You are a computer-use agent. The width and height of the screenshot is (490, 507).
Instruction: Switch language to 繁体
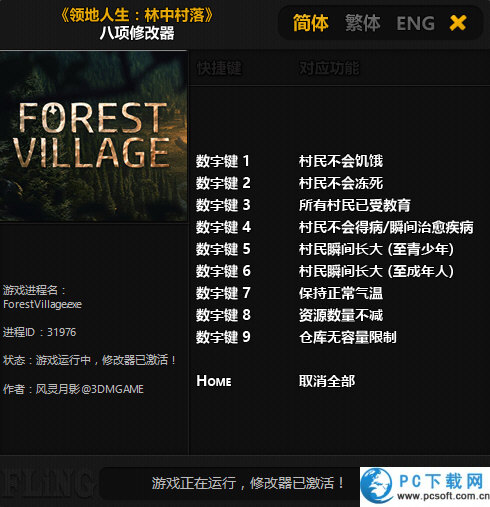pos(362,23)
